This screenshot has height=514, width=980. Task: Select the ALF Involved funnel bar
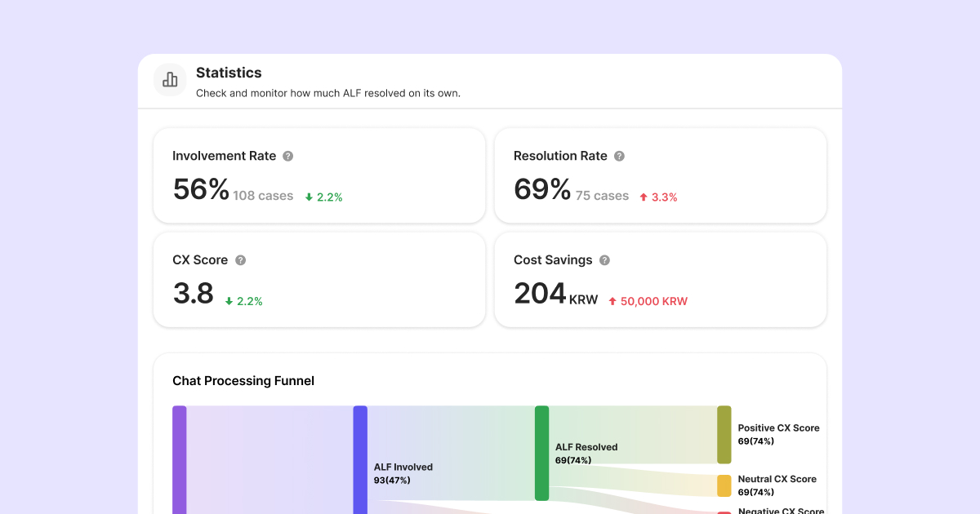[360, 459]
